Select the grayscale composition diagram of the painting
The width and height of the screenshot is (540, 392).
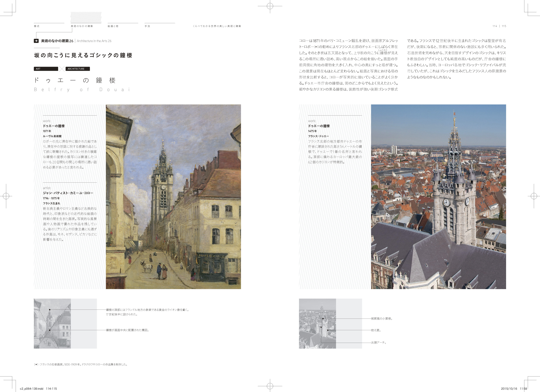click(52, 323)
